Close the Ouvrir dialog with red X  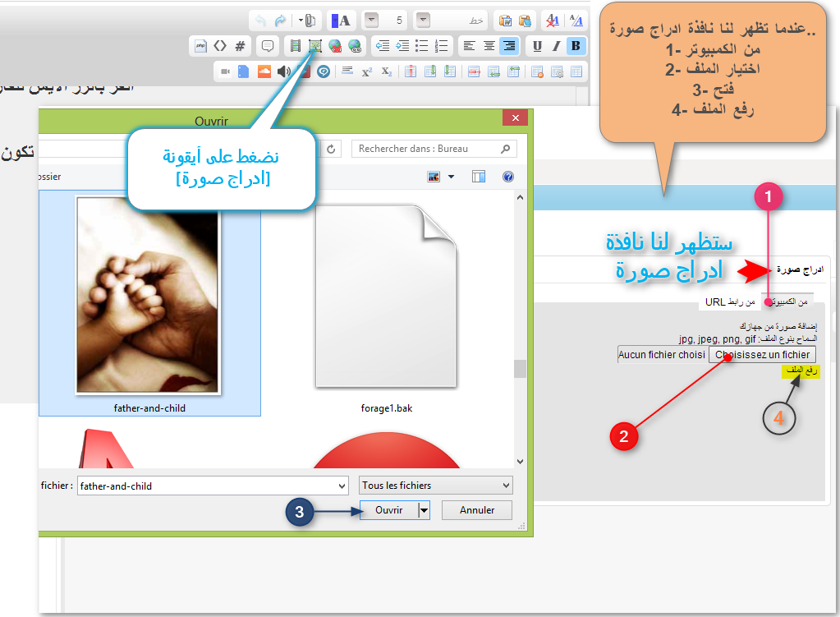[516, 118]
